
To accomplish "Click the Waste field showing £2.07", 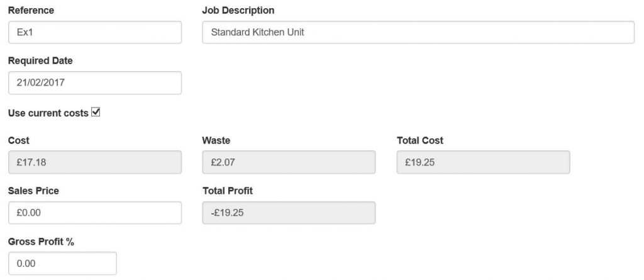I will pyautogui.click(x=289, y=162).
